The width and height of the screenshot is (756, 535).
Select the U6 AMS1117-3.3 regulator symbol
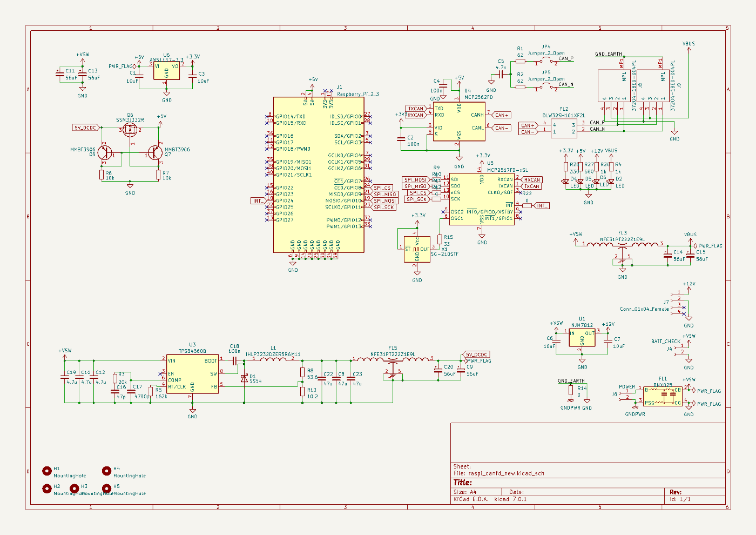(x=167, y=71)
